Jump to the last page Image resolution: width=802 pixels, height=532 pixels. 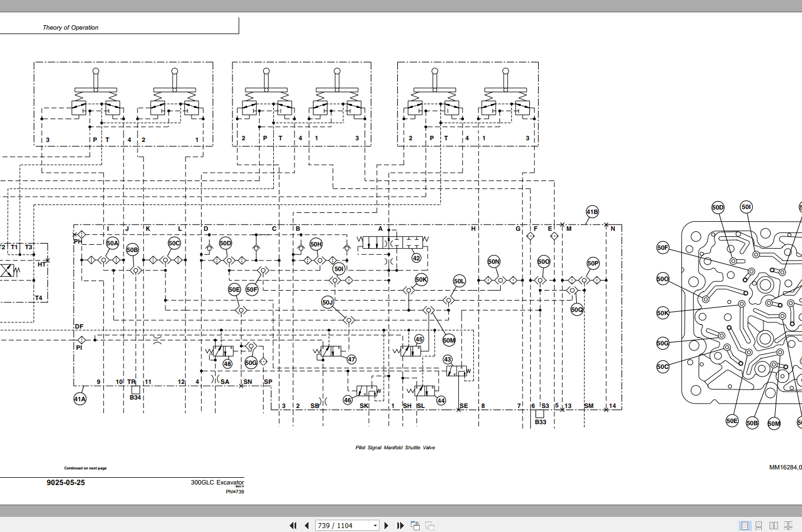point(401,525)
